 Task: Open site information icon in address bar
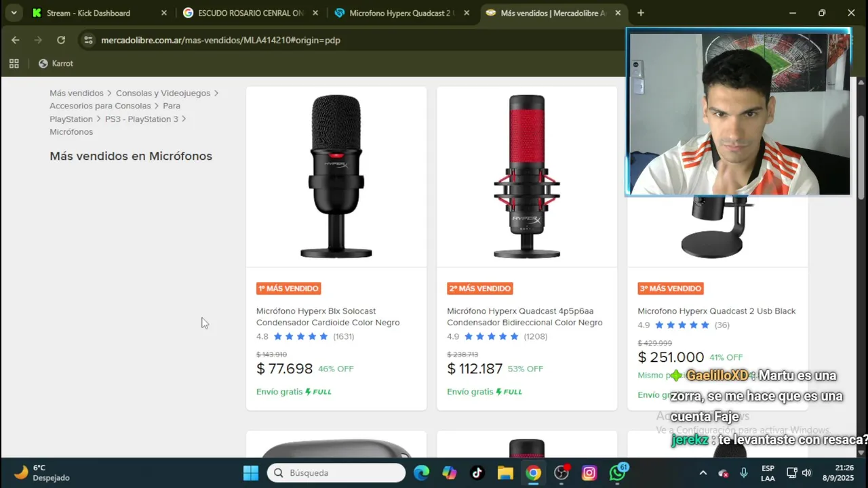tap(88, 40)
